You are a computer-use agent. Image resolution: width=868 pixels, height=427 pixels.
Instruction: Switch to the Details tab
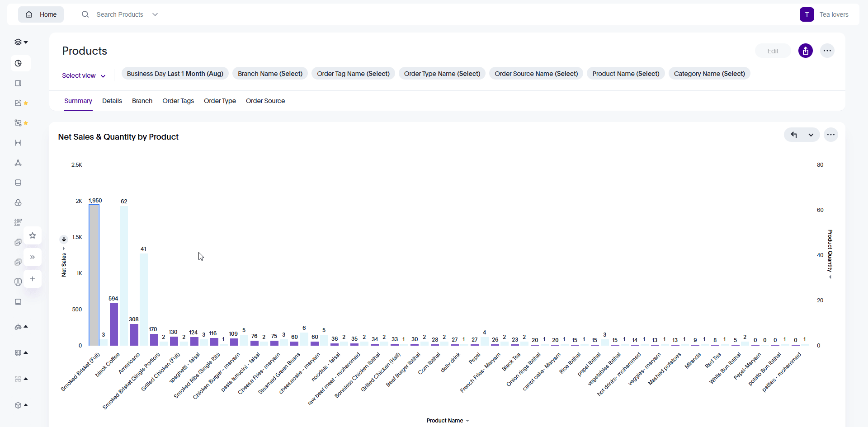pos(112,101)
